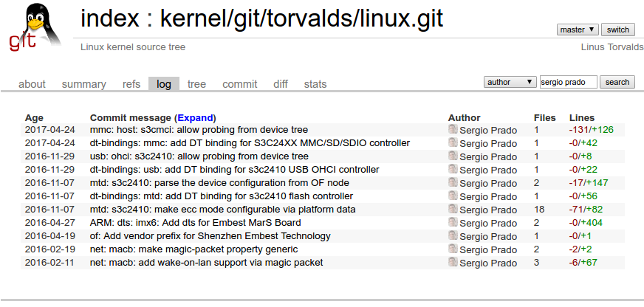Click the search button
The width and height of the screenshot is (644, 307).
pyautogui.click(x=617, y=82)
